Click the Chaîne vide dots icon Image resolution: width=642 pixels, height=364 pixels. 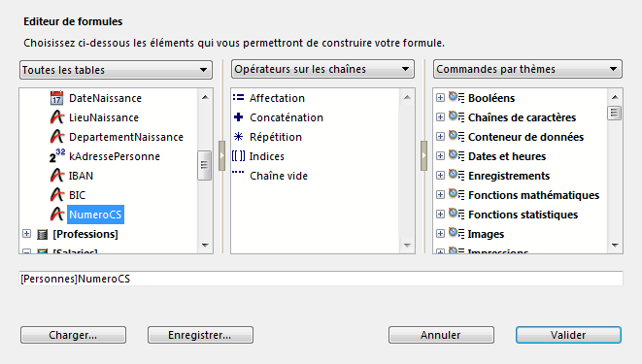[238, 173]
